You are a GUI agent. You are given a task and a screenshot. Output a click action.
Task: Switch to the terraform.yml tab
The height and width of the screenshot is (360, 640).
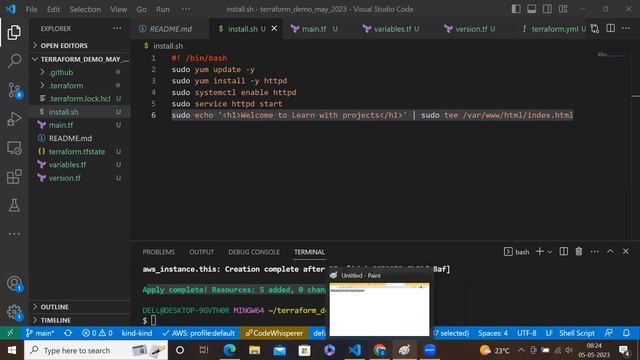(x=554, y=29)
